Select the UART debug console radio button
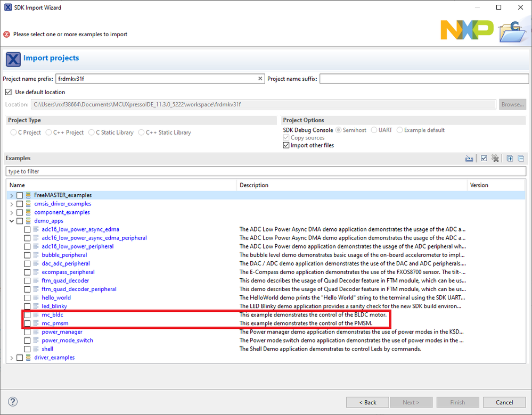 (x=374, y=130)
